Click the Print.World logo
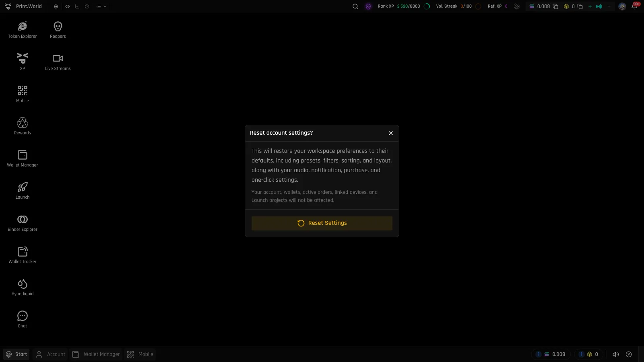 [x=23, y=6]
